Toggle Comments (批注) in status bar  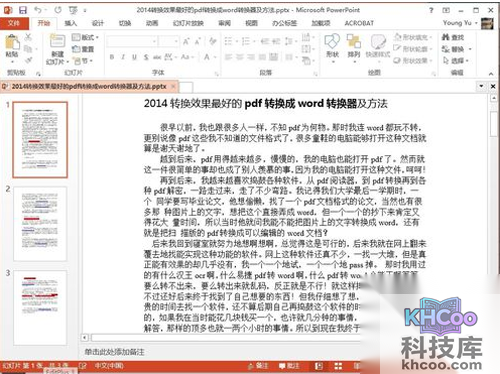pyautogui.click(x=289, y=366)
